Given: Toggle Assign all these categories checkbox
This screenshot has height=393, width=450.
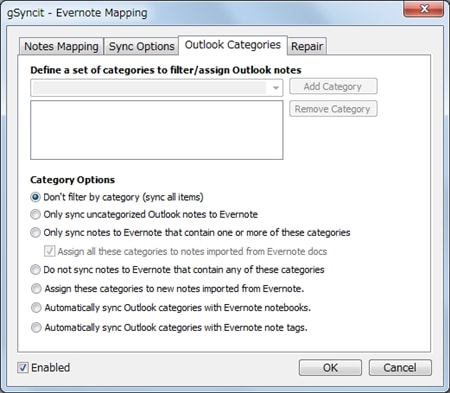Looking at the screenshot, I should coord(50,251).
